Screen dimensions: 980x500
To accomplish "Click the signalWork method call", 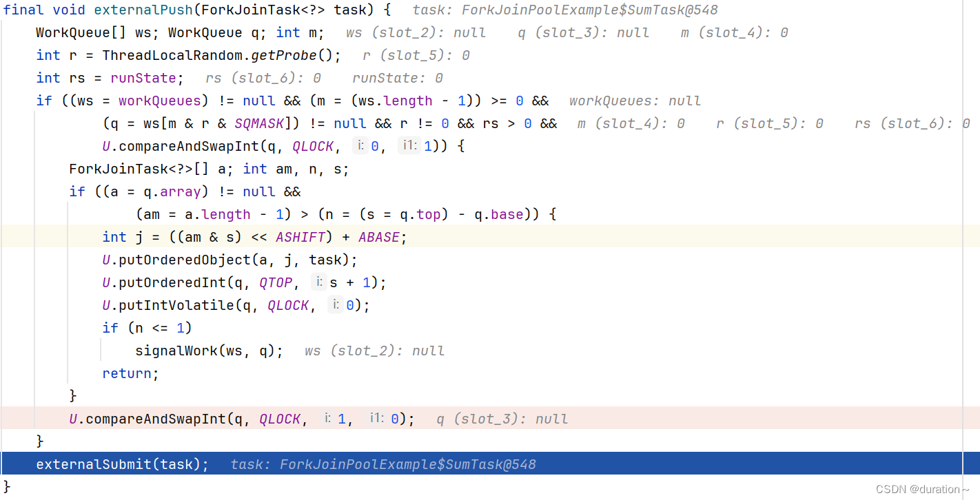I will pyautogui.click(x=176, y=351).
